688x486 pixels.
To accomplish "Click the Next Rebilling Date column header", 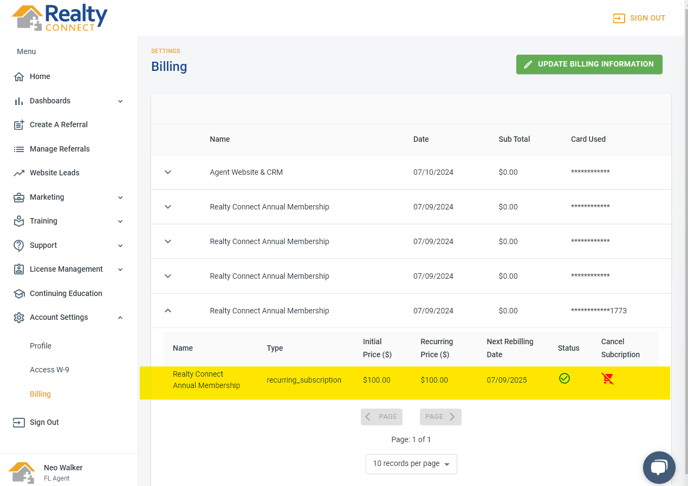I will 510,348.
